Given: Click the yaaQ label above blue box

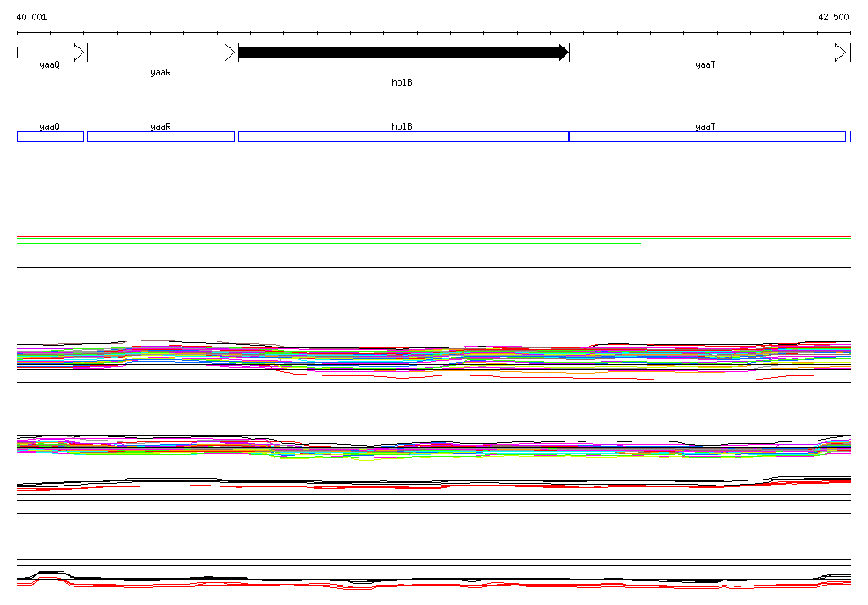Looking at the screenshot, I should pyautogui.click(x=49, y=126).
